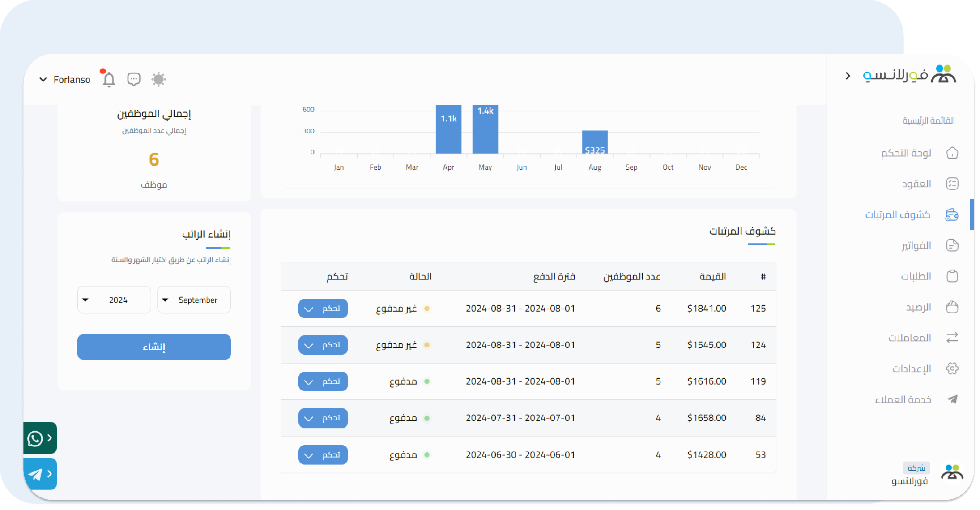Open the dashboard home icon
980x510 pixels.
click(x=952, y=153)
